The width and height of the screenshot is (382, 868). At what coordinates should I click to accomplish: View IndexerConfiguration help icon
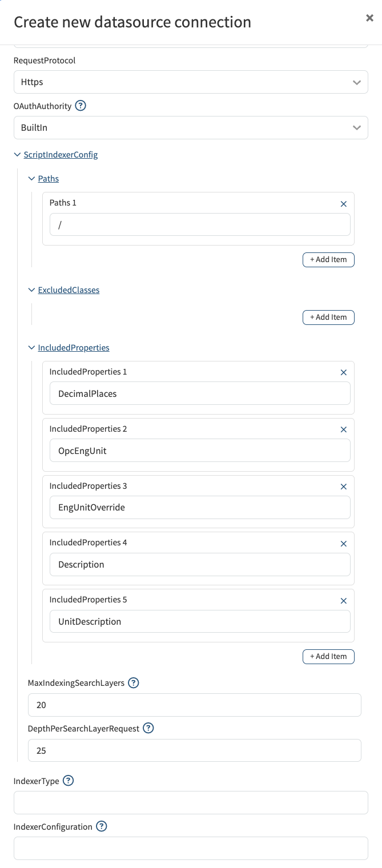click(x=102, y=826)
